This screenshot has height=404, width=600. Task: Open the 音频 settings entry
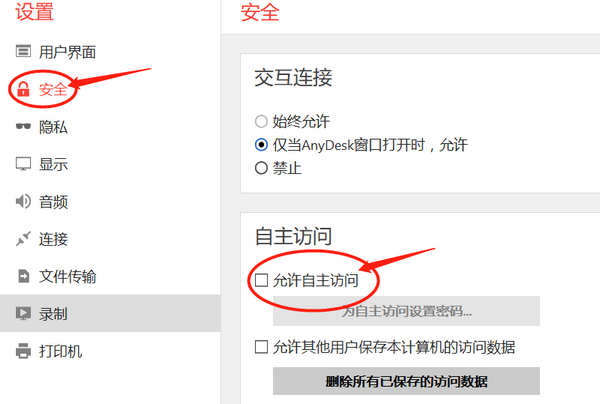tap(53, 202)
